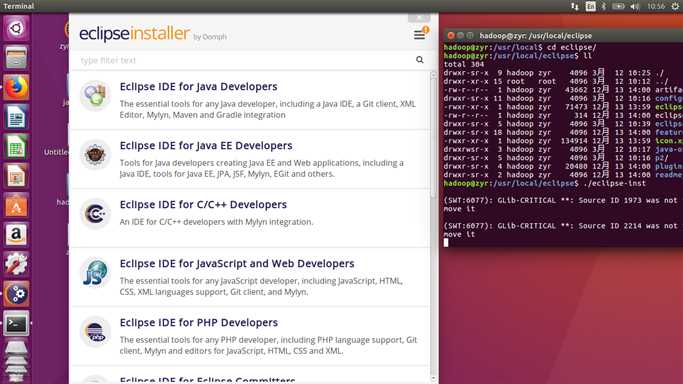Viewport: 683px width, 384px height.
Task: Open LibreOffice Writer from the launcher
Action: coord(16,117)
